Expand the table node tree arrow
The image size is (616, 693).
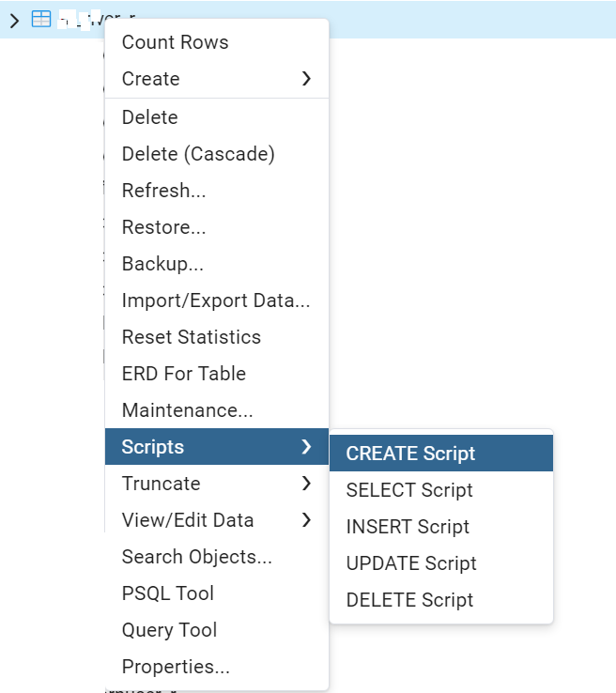[x=15, y=21]
